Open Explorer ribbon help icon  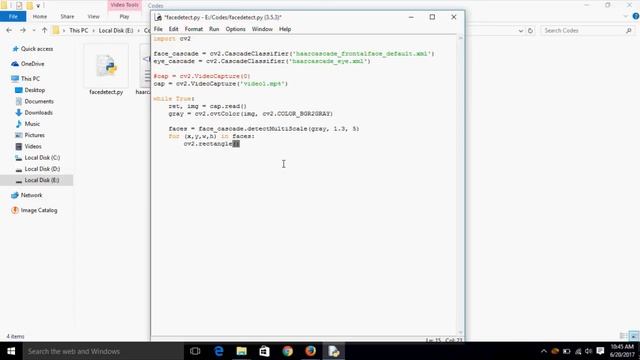[636, 16]
